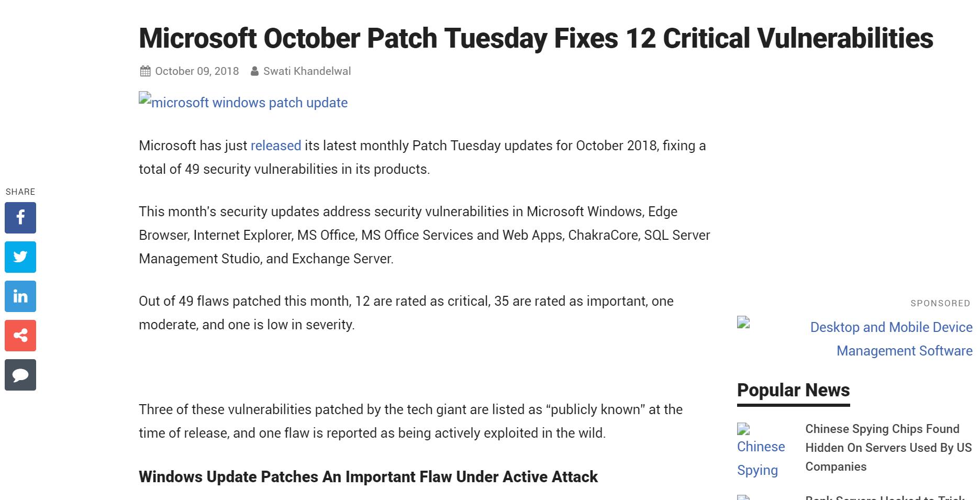This screenshot has width=980, height=500.
Task: Click the SPONSORED label
Action: coord(940,303)
